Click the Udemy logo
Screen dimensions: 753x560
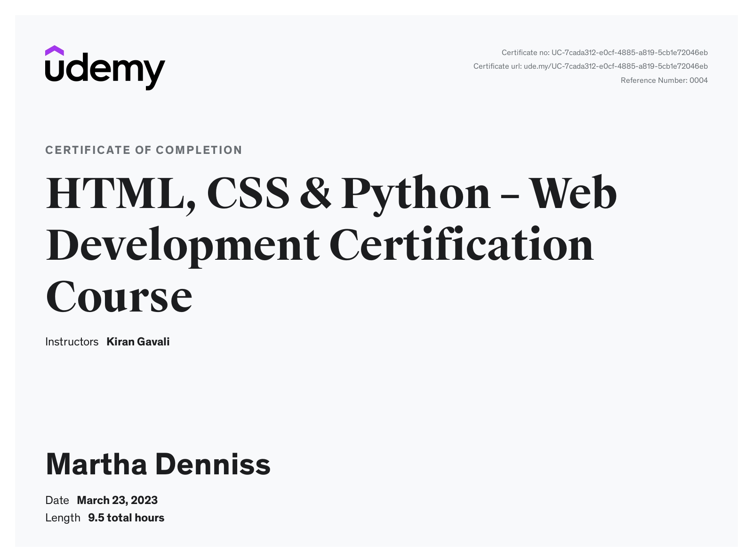[x=105, y=68]
